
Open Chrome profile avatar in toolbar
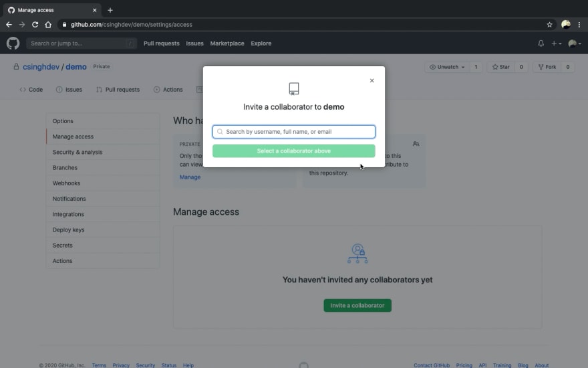566,24
